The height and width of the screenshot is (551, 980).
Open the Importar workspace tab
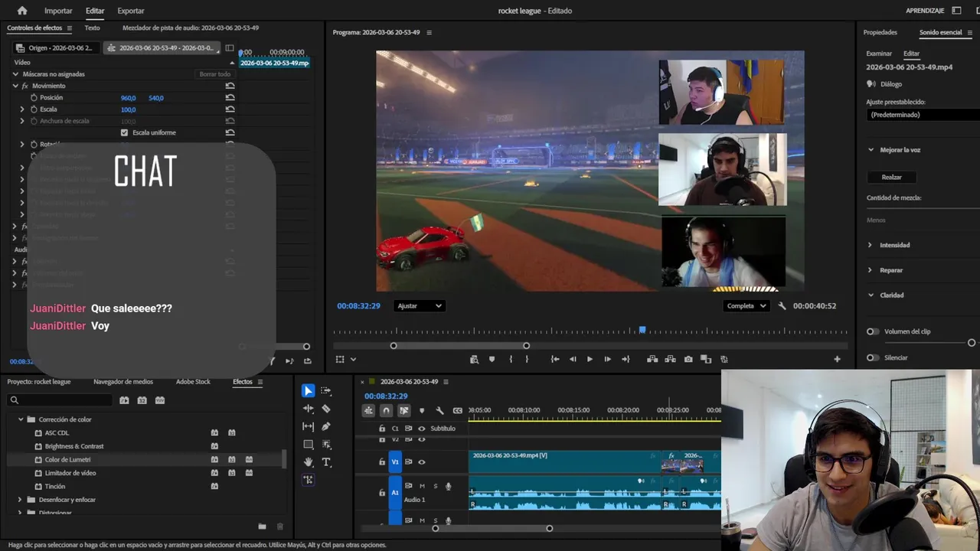click(x=58, y=11)
